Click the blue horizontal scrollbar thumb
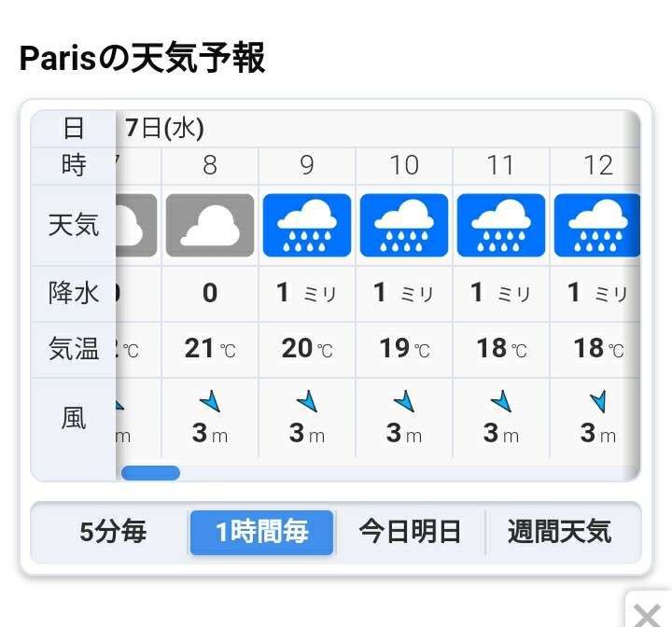The height and width of the screenshot is (627, 672). [x=150, y=473]
